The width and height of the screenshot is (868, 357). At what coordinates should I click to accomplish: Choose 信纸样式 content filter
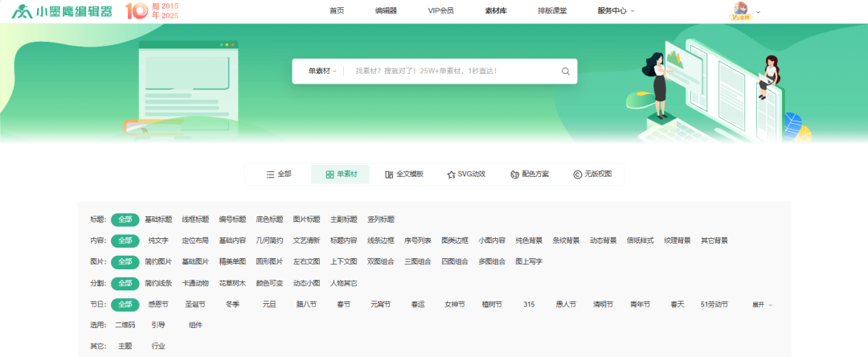[641, 240]
